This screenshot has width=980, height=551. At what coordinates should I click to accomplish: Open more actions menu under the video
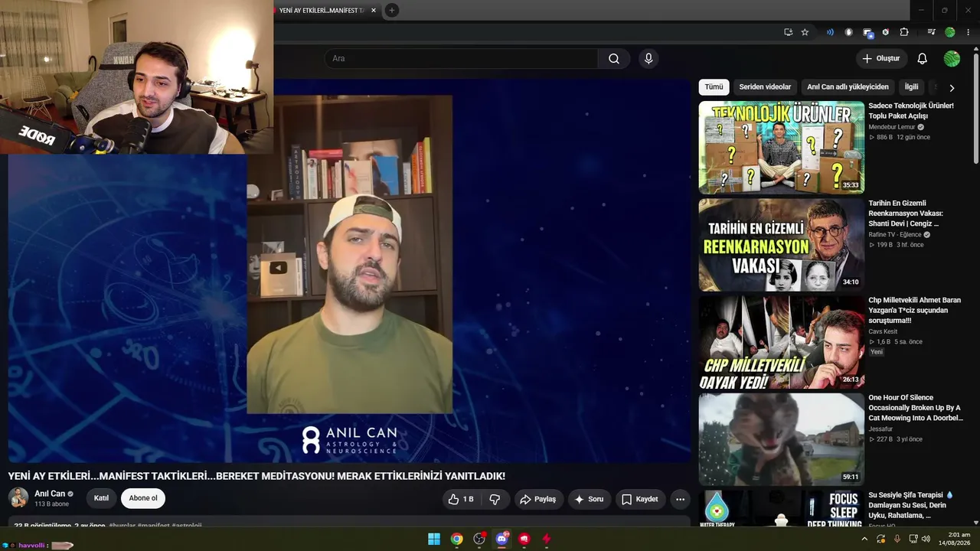tap(680, 499)
